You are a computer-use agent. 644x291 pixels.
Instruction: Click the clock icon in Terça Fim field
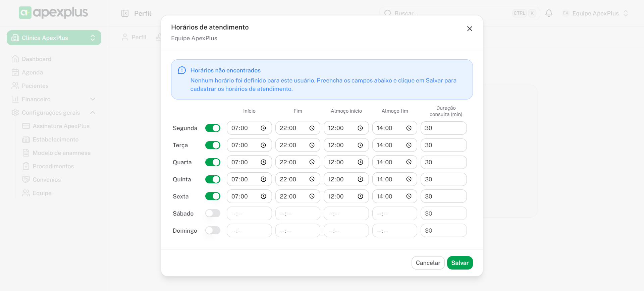point(312,145)
